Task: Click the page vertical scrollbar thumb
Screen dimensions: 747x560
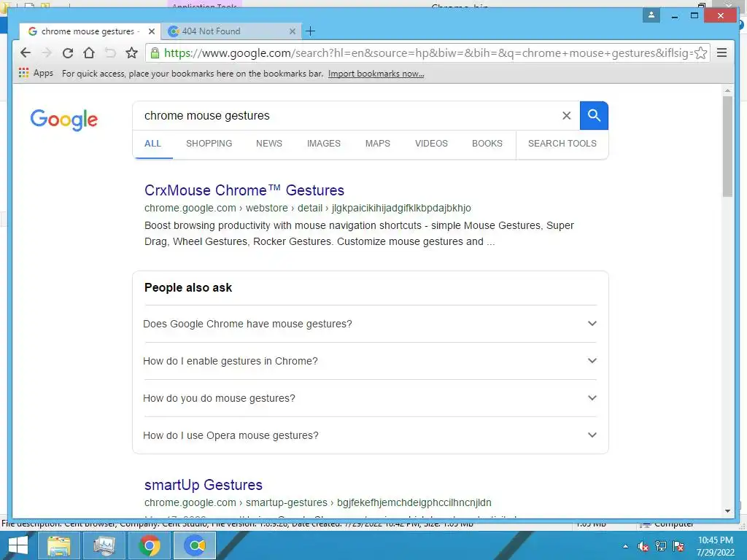Action: coord(727,147)
